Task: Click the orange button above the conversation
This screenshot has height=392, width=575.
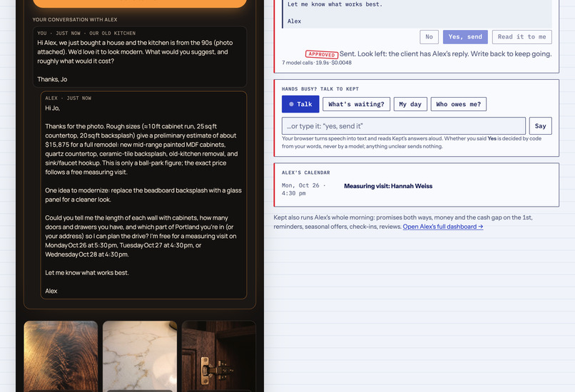Action: point(140,3)
